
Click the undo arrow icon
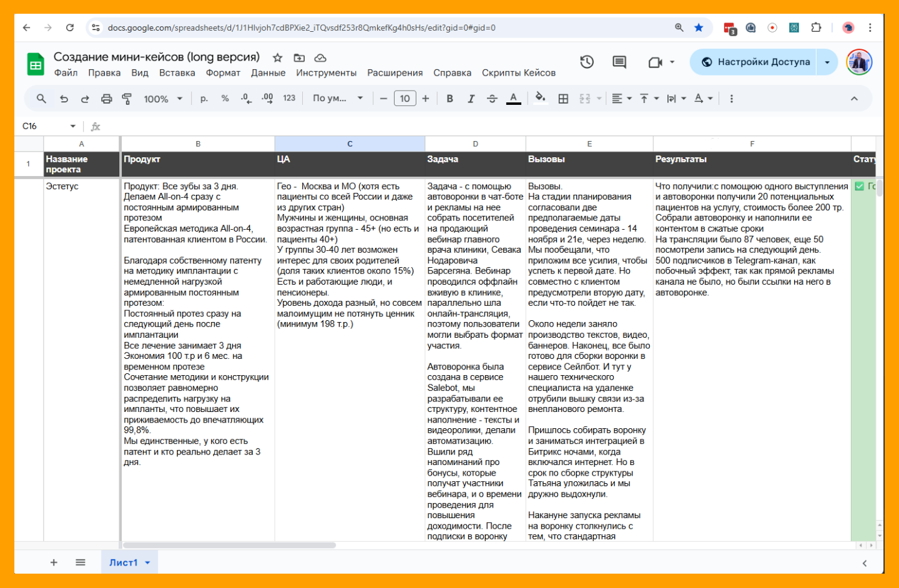tap(64, 99)
